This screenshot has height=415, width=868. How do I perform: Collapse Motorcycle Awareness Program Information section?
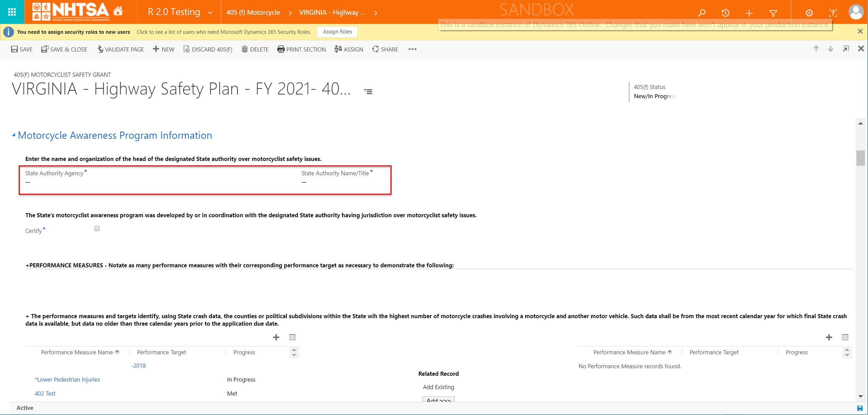(x=14, y=135)
